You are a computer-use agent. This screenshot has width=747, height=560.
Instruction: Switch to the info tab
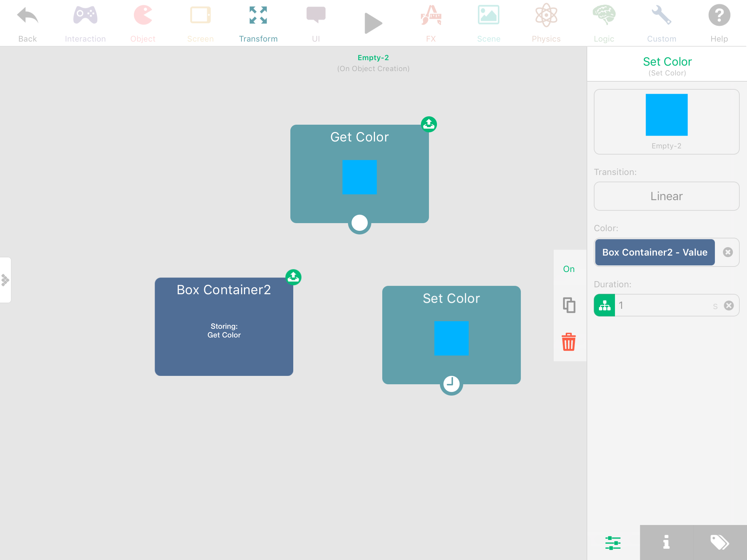[666, 542]
